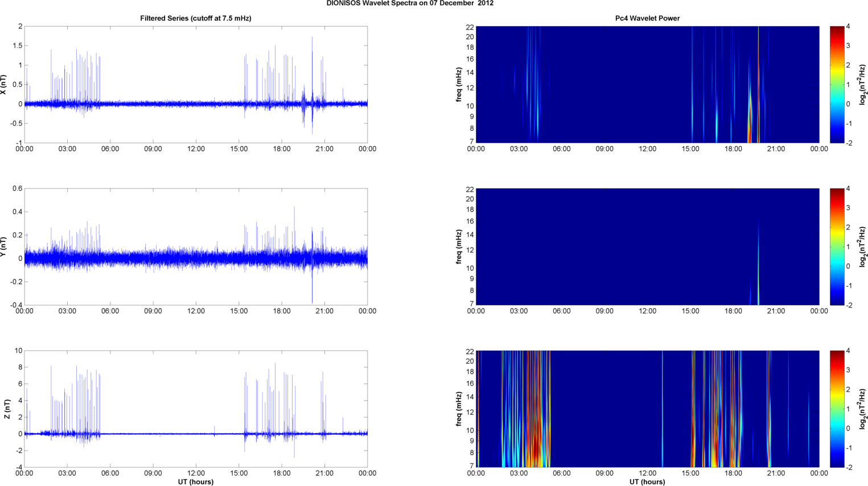The width and height of the screenshot is (868, 486).
Task: Pick the top spectrogram's colorbar
Action: click(837, 85)
